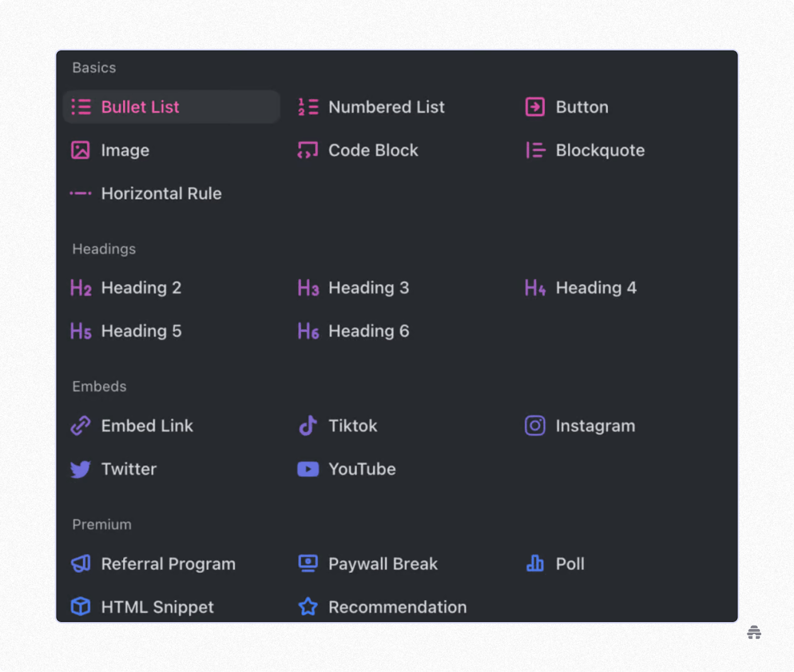Click the H2 heading icon
Image resolution: width=794 pixels, height=672 pixels.
[81, 288]
